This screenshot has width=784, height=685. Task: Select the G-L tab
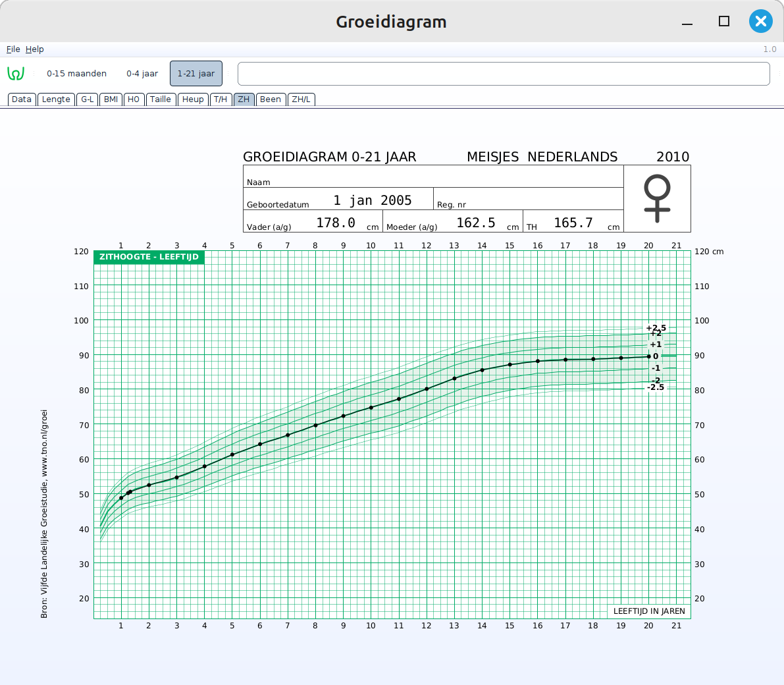coord(88,99)
